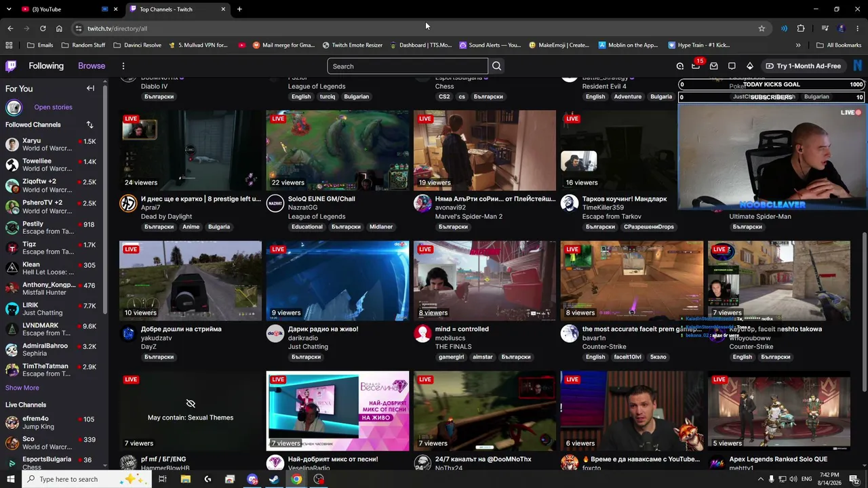The width and height of the screenshot is (868, 488).
Task: Open the browser home page icon
Action: coord(59,28)
